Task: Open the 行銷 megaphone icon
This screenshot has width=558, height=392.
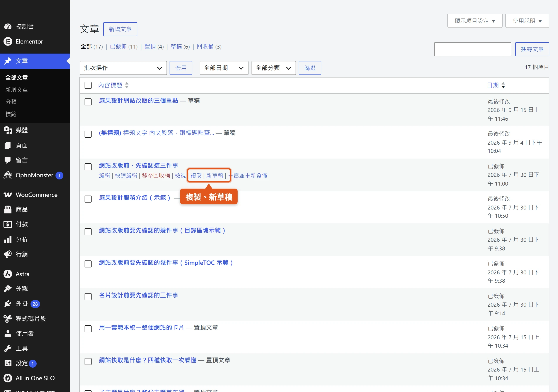Action: tap(8, 254)
